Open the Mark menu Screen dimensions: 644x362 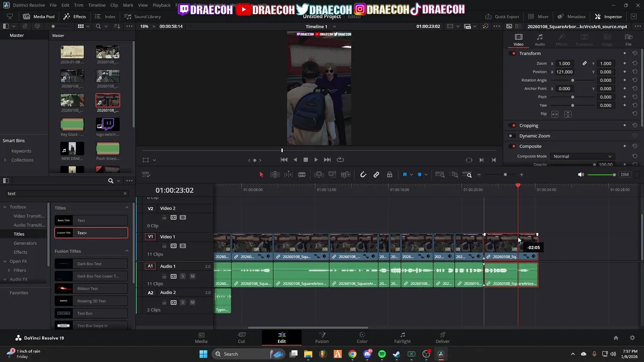coord(128,5)
